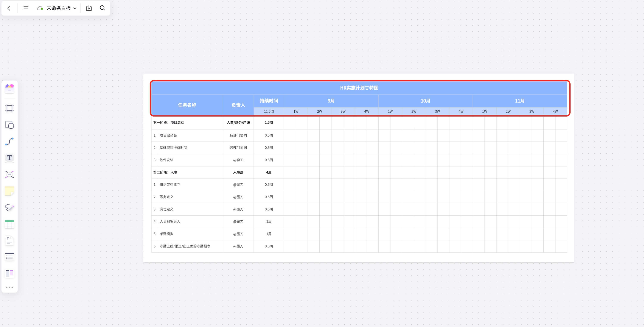This screenshot has height=327, width=644.
Task: Click 各部门协同 in 项目启动会 row
Action: (x=238, y=135)
